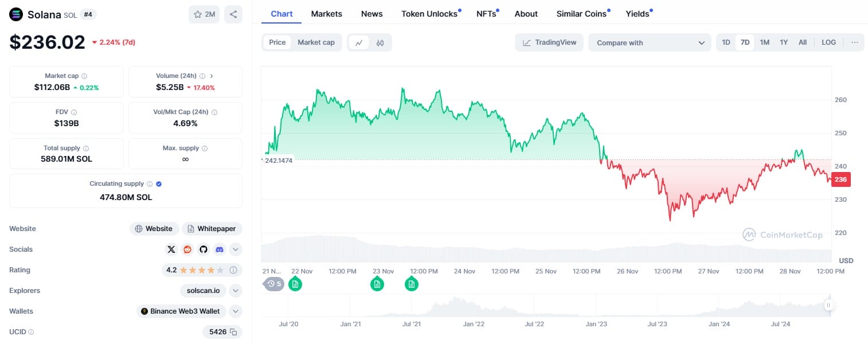The image size is (868, 344).
Task: Open the Discord social link
Action: pyautogui.click(x=219, y=249)
